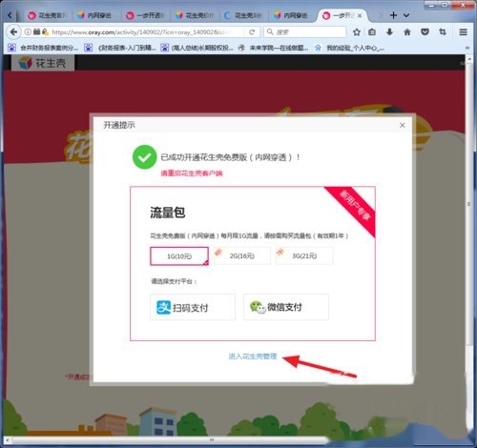Go to the Firefox home page icon
Image resolution: width=477 pixels, height=448 pixels.
(x=407, y=32)
